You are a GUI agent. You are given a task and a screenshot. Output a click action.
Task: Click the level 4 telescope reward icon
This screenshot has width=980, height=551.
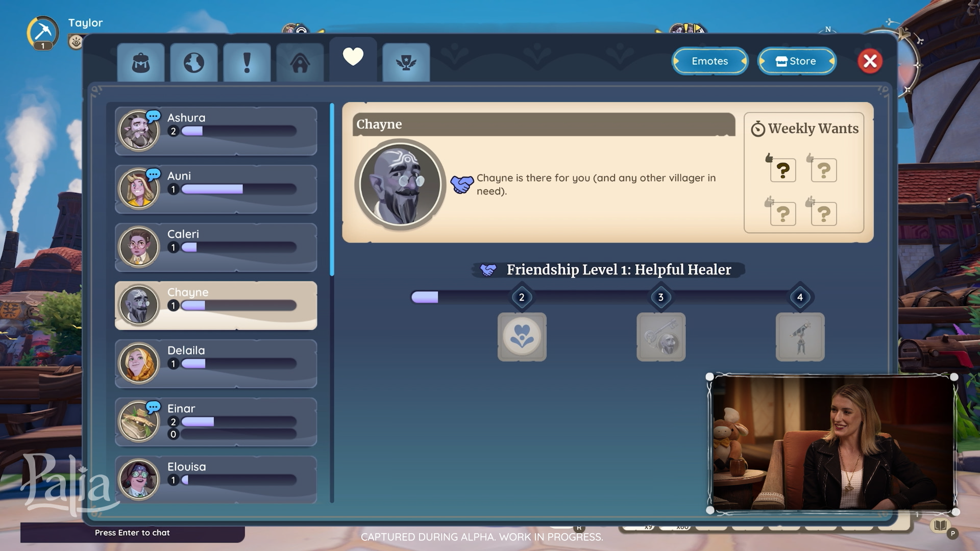tap(800, 337)
